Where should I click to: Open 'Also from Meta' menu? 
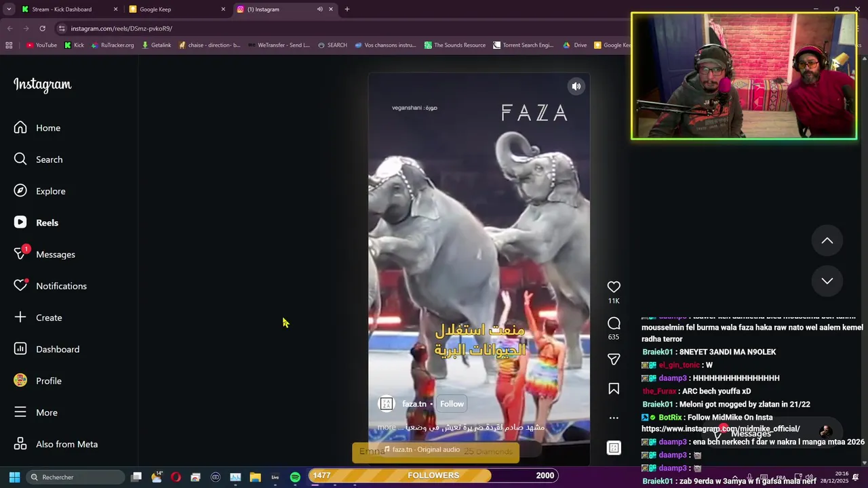pyautogui.click(x=57, y=444)
